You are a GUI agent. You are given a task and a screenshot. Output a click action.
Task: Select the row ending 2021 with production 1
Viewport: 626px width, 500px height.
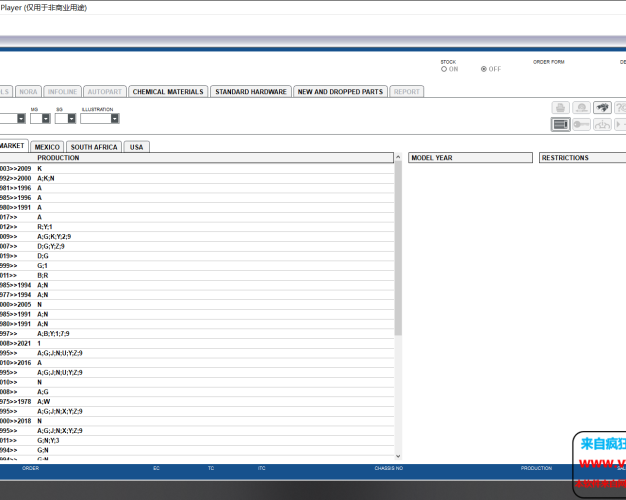[197, 343]
